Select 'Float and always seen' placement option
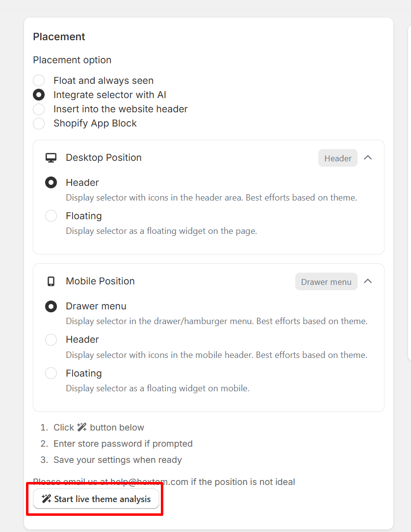Image resolution: width=411 pixels, height=532 pixels. point(39,80)
